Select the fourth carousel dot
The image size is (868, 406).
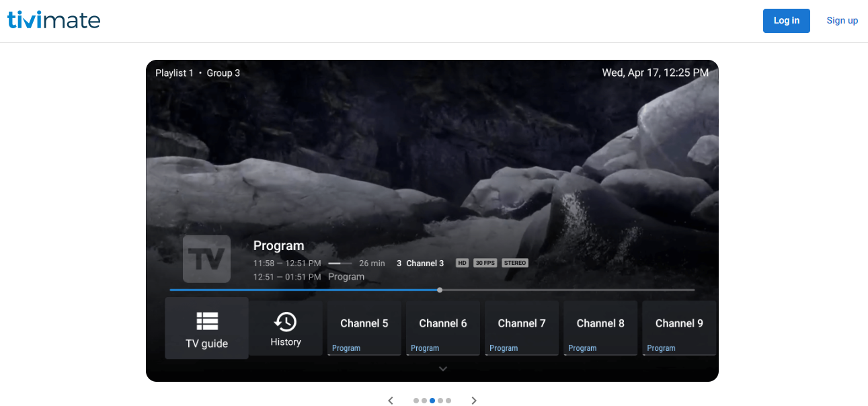440,401
